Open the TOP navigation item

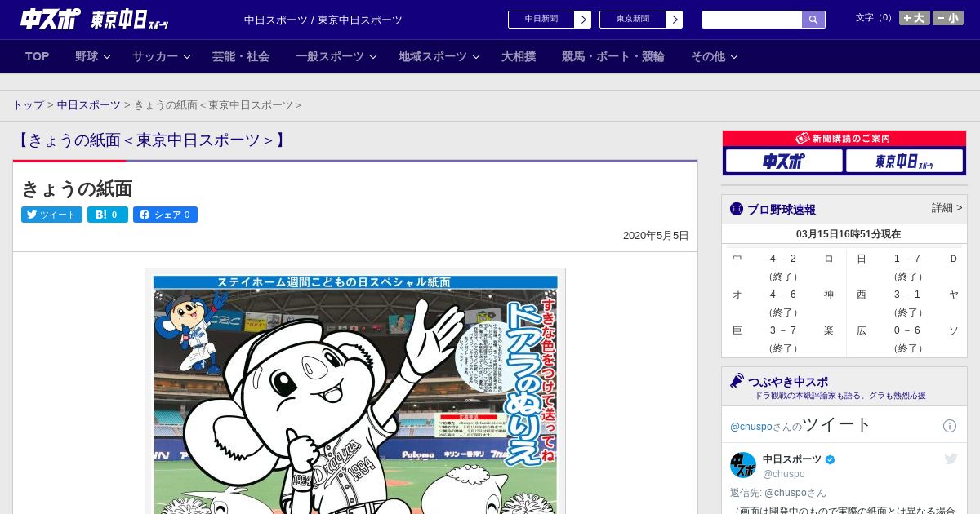(38, 56)
